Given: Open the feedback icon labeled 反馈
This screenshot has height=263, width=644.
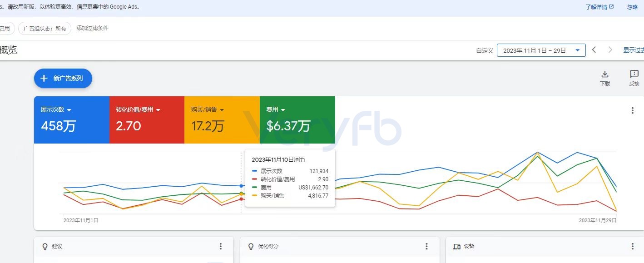Looking at the screenshot, I should pyautogui.click(x=634, y=74).
